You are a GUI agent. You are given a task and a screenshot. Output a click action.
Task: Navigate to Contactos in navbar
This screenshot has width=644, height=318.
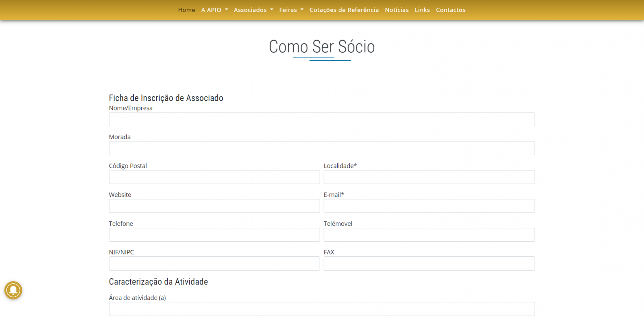450,10
